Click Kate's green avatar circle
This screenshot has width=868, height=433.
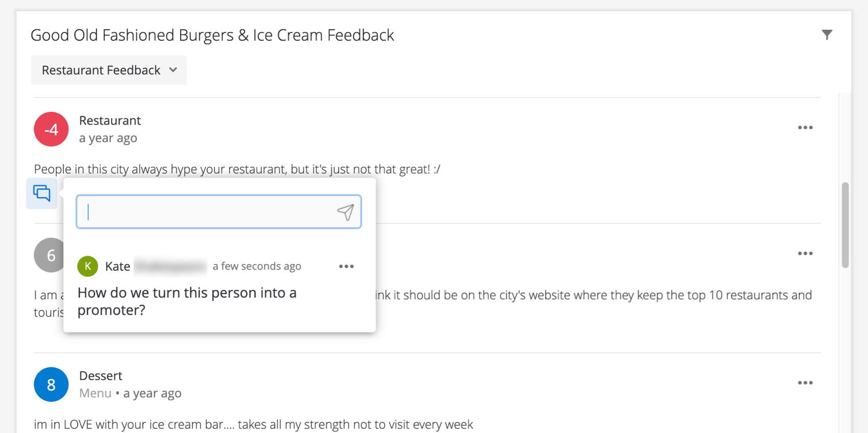click(87, 266)
